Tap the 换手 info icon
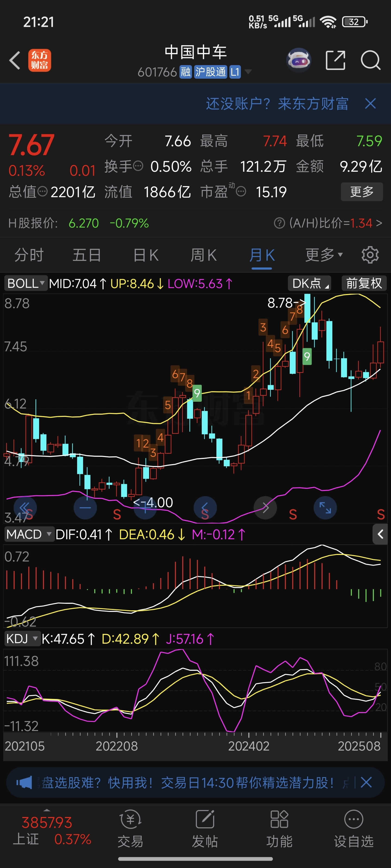This screenshot has height=868, width=391. point(138,166)
